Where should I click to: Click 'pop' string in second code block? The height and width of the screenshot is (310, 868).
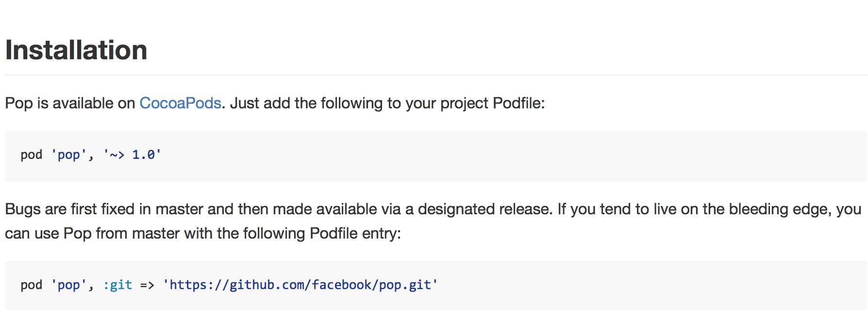tap(68, 285)
